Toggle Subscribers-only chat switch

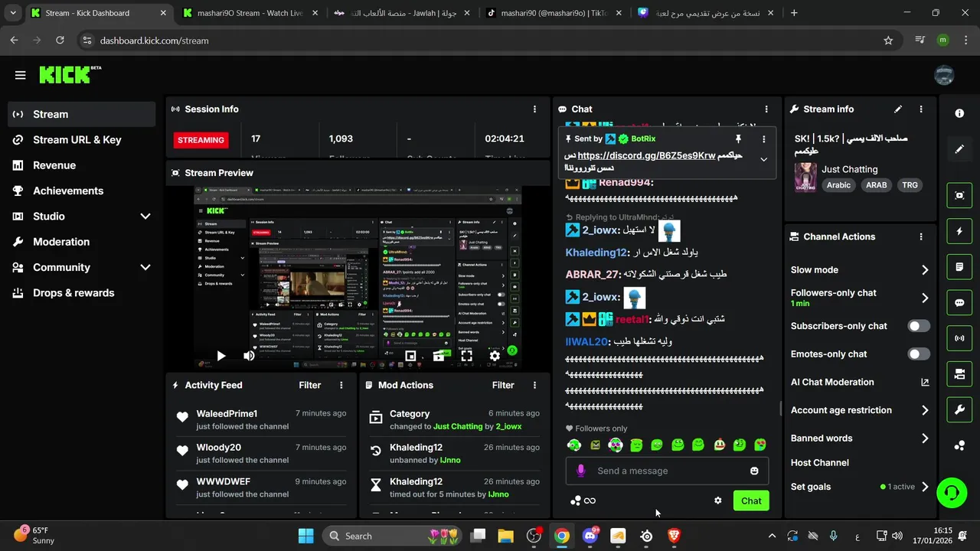919,326
